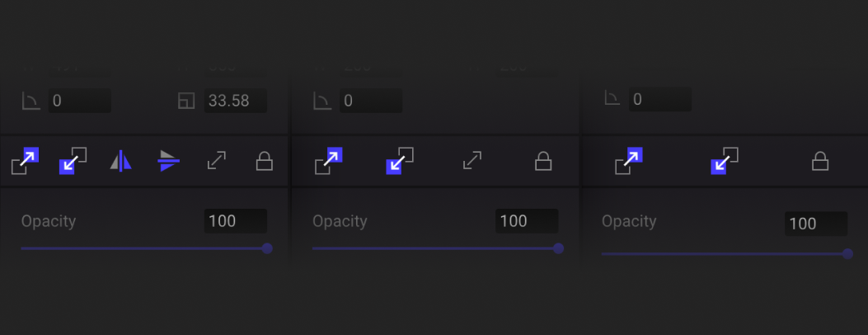Click the Flip Horizontal icon

pyautogui.click(x=120, y=161)
